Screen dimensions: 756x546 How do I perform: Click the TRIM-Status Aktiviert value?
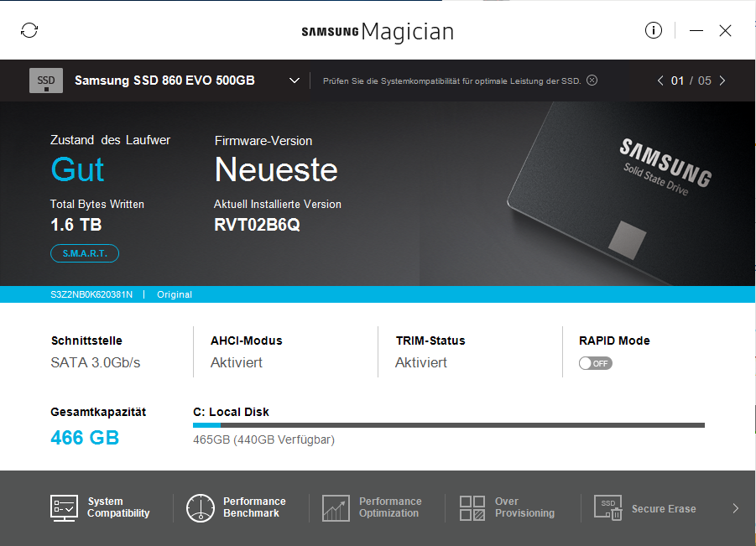click(x=421, y=362)
